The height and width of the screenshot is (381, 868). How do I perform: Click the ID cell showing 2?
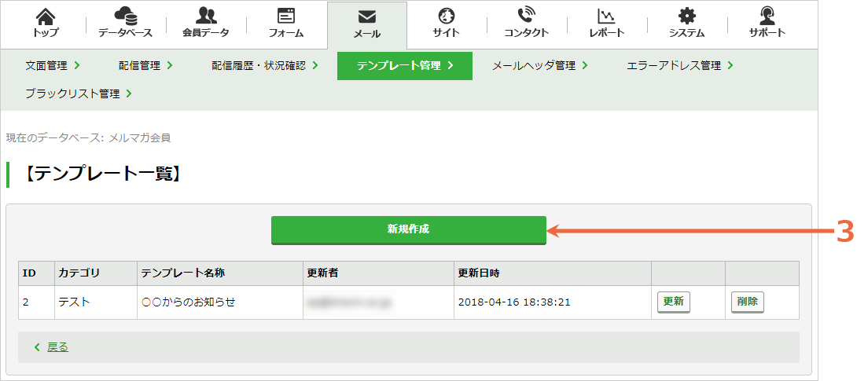tap(36, 302)
